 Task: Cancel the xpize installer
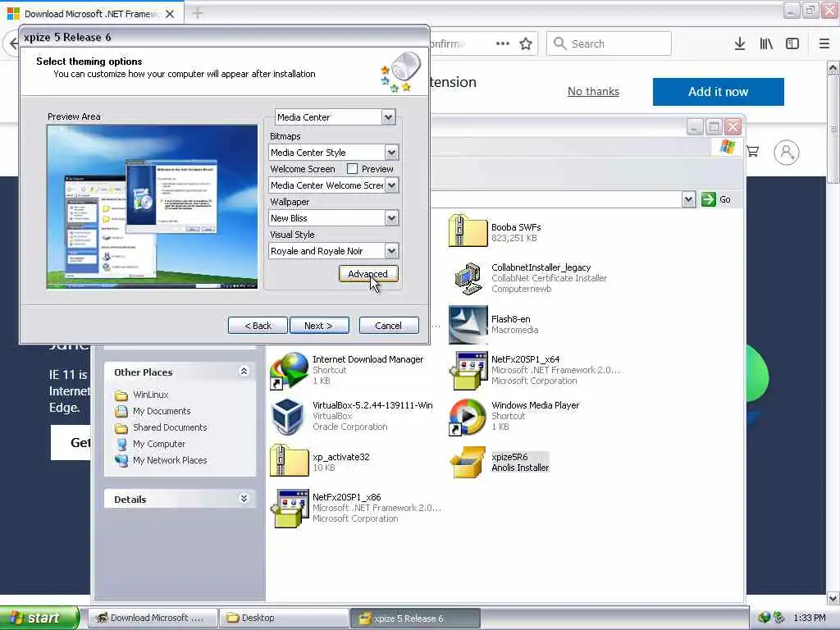tap(388, 325)
